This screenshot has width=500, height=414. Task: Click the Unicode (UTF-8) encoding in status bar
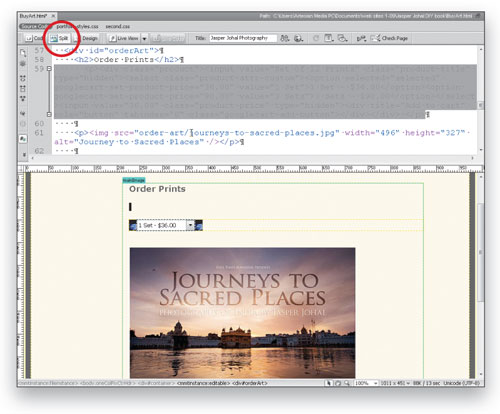[x=461, y=383]
